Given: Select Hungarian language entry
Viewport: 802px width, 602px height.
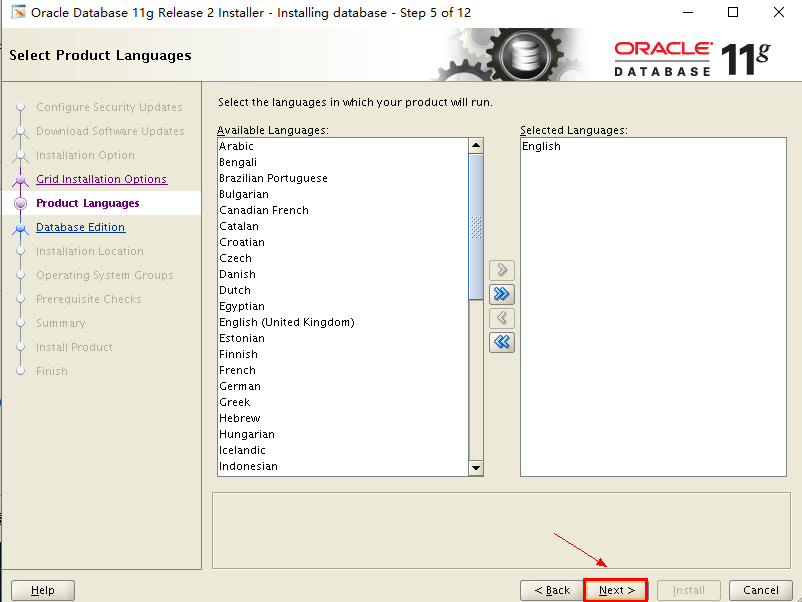Looking at the screenshot, I should click(343, 434).
